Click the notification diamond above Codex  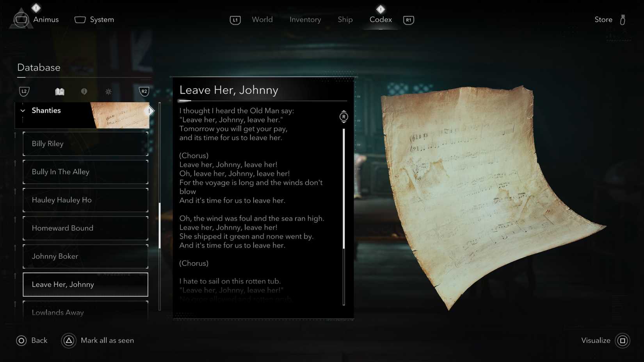tap(381, 9)
